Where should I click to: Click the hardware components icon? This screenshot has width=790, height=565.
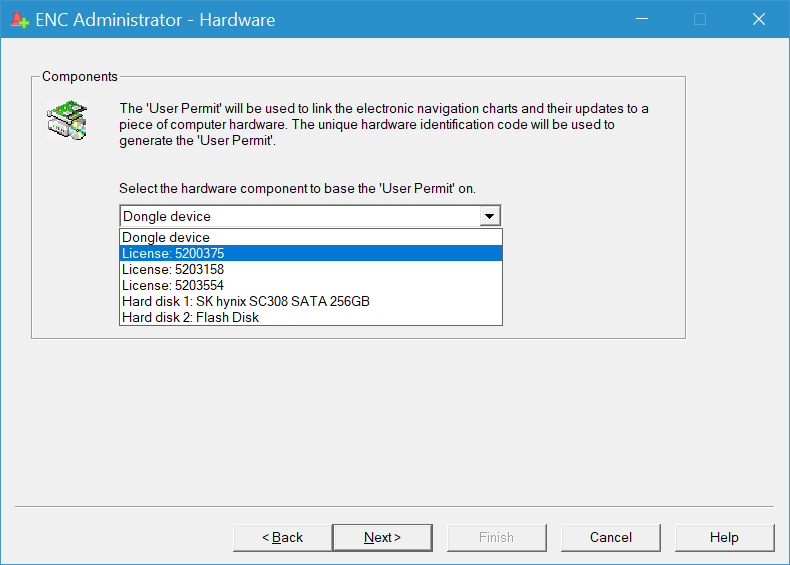tap(67, 118)
